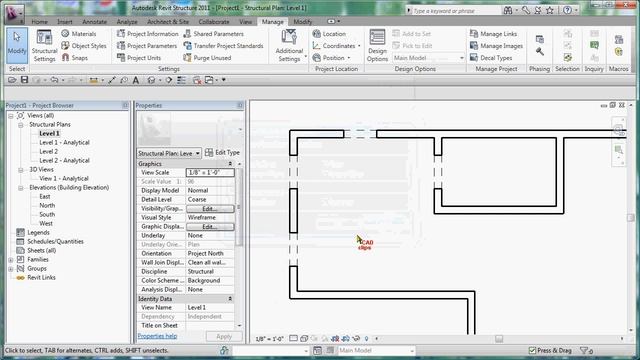Click Manage Images
This screenshot has height=360, width=640.
496,46
